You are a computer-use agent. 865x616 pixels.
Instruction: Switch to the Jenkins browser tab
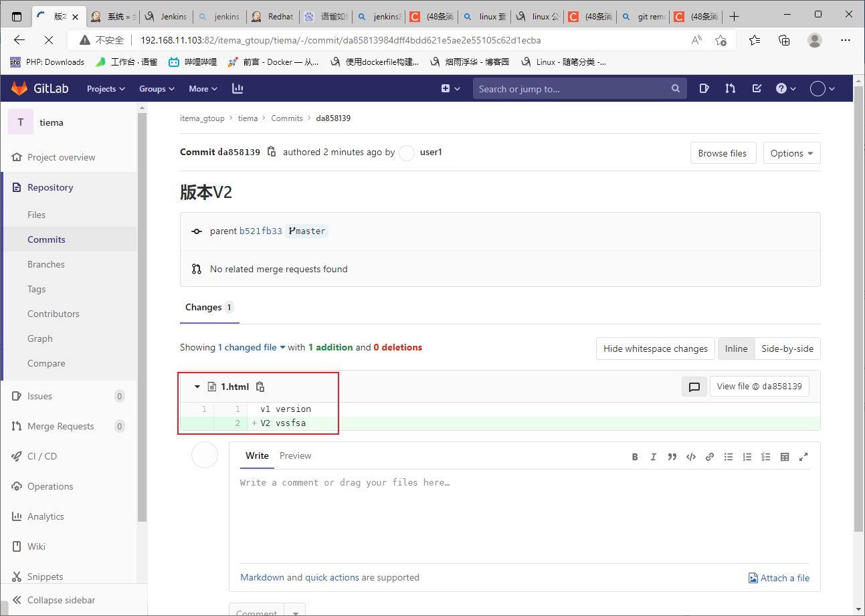pyautogui.click(x=167, y=16)
